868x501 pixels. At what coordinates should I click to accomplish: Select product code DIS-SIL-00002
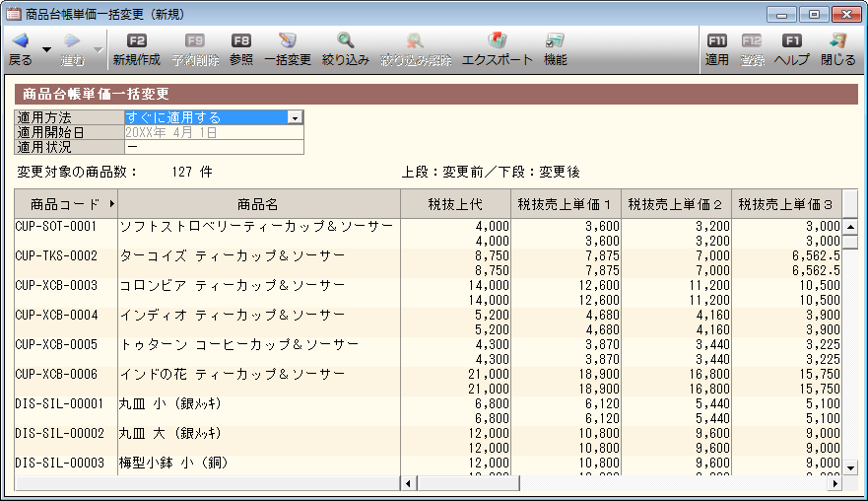[59, 433]
